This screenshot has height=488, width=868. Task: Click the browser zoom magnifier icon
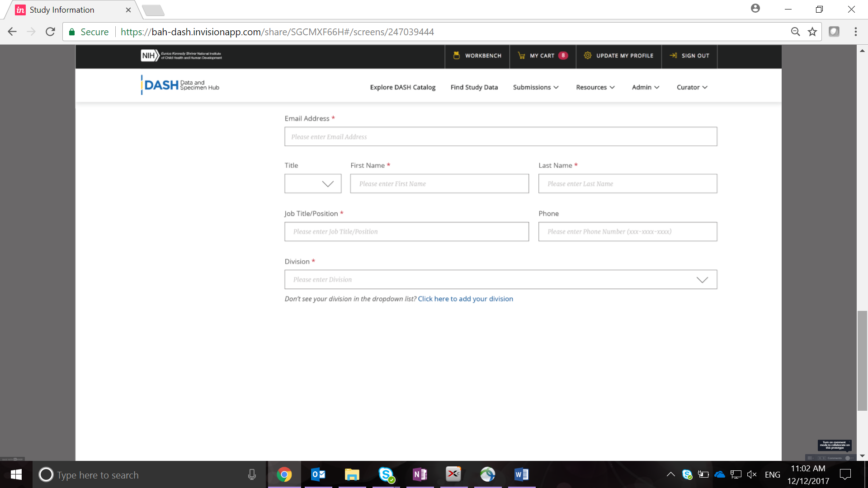pyautogui.click(x=795, y=32)
